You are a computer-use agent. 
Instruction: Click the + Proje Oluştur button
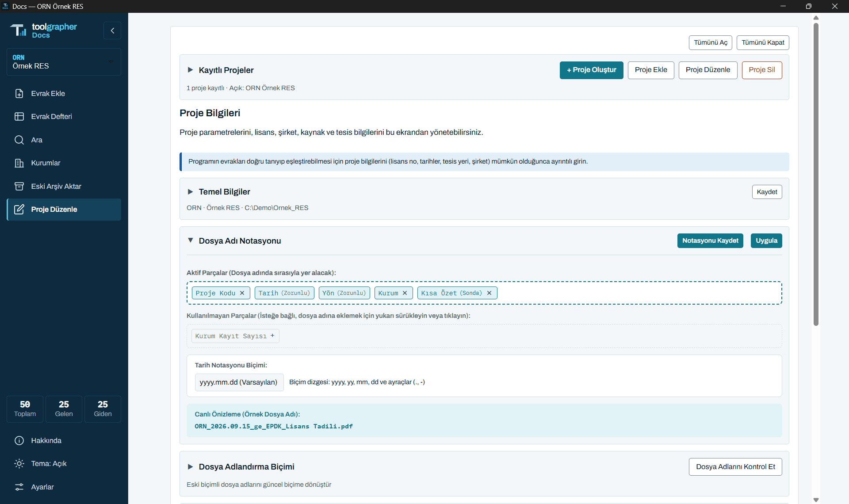tap(591, 70)
